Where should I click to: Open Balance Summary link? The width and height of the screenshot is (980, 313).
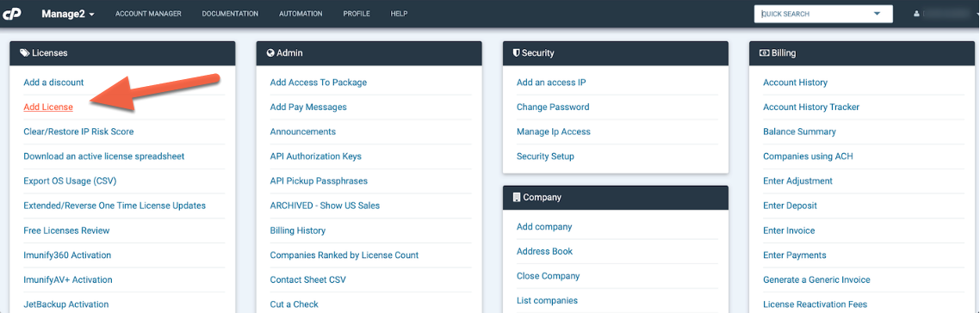coord(799,132)
